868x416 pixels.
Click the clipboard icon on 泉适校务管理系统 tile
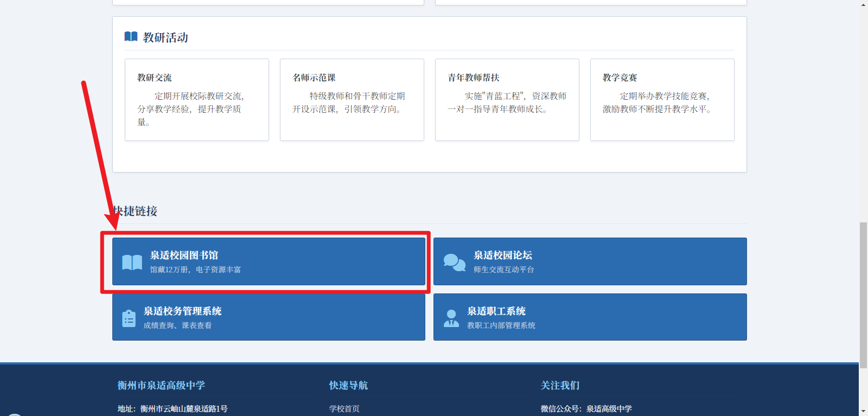[129, 318]
